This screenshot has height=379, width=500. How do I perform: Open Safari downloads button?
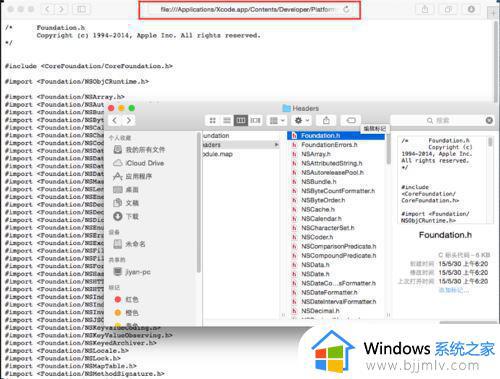(471, 9)
